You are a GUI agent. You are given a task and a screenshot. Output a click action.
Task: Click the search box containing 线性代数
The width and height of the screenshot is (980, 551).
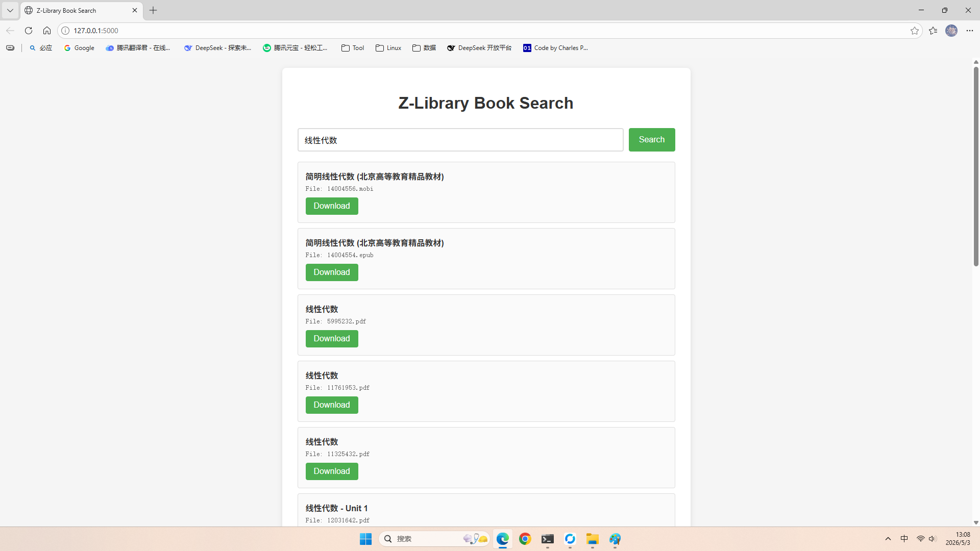tap(460, 140)
